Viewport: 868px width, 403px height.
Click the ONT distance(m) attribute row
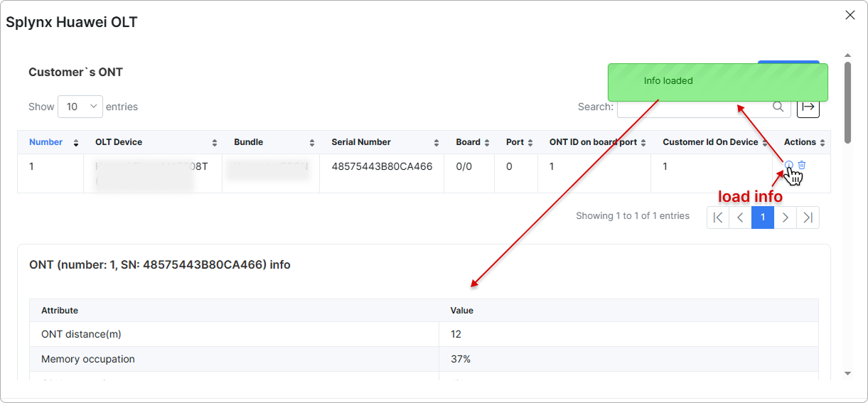click(424, 334)
